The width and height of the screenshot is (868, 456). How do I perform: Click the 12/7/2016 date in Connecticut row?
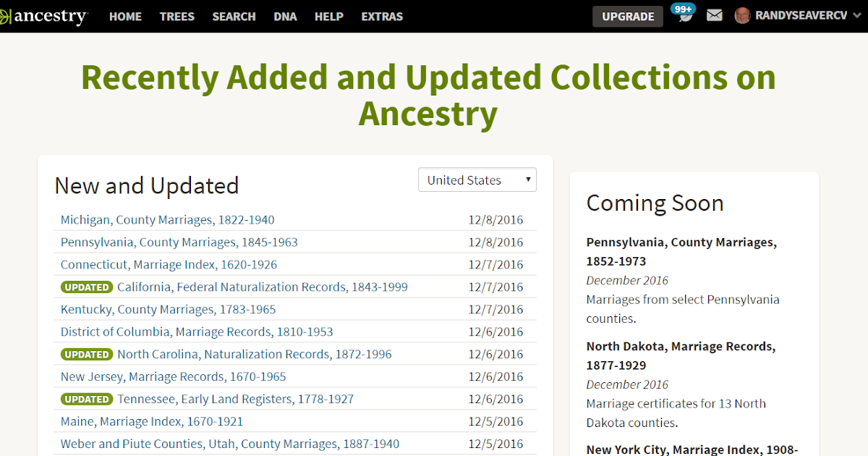[x=495, y=265]
